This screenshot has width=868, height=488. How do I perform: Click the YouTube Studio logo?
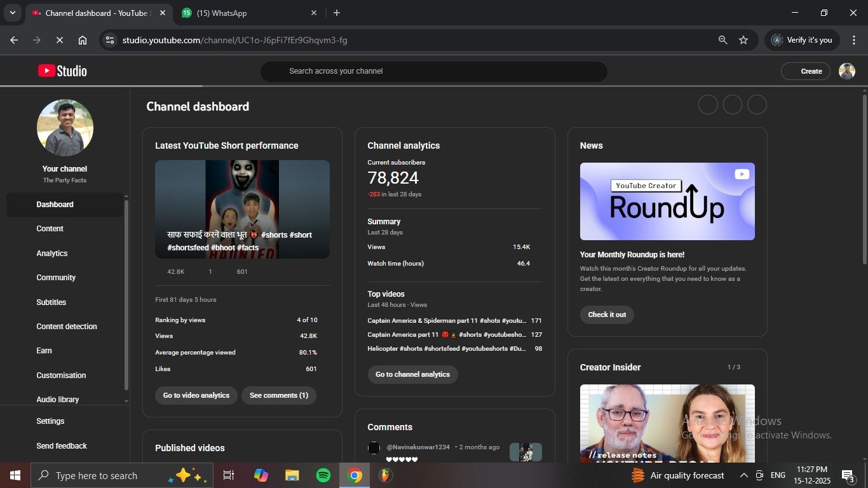[62, 71]
